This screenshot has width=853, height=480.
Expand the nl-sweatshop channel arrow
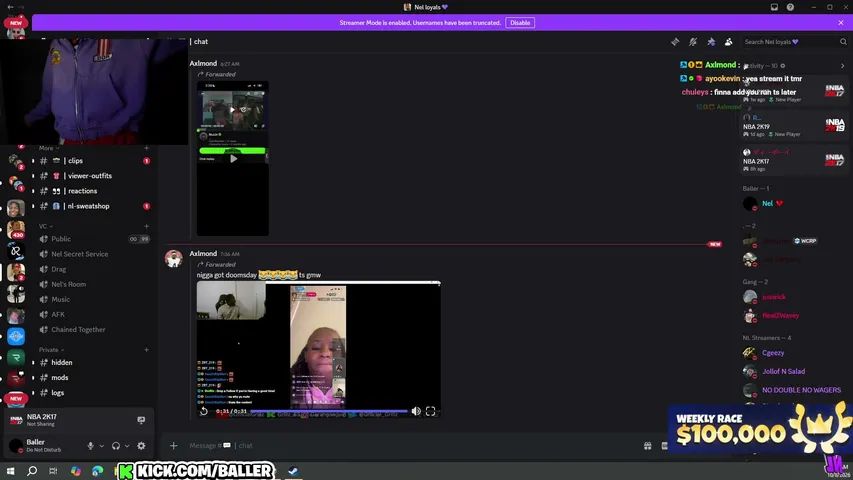click(33, 206)
